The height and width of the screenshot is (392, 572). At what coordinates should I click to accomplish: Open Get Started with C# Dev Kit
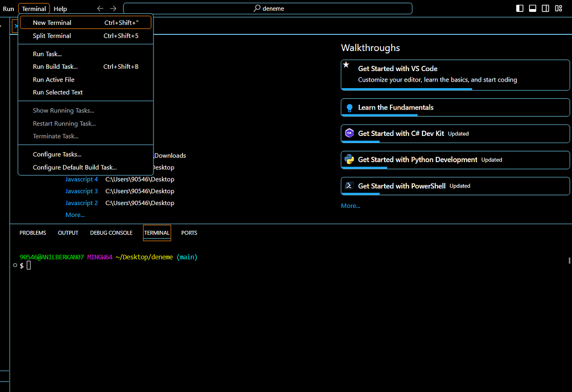pos(455,134)
